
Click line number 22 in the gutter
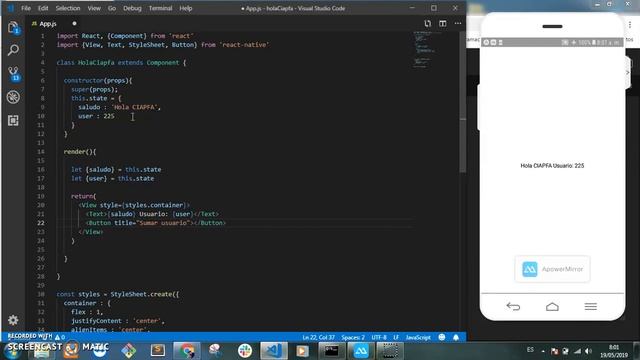[x=41, y=223]
